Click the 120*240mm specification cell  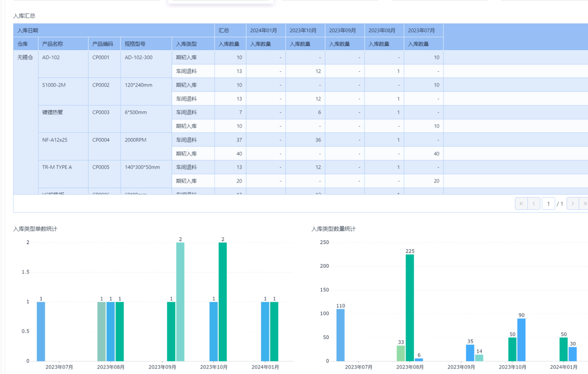(147, 92)
